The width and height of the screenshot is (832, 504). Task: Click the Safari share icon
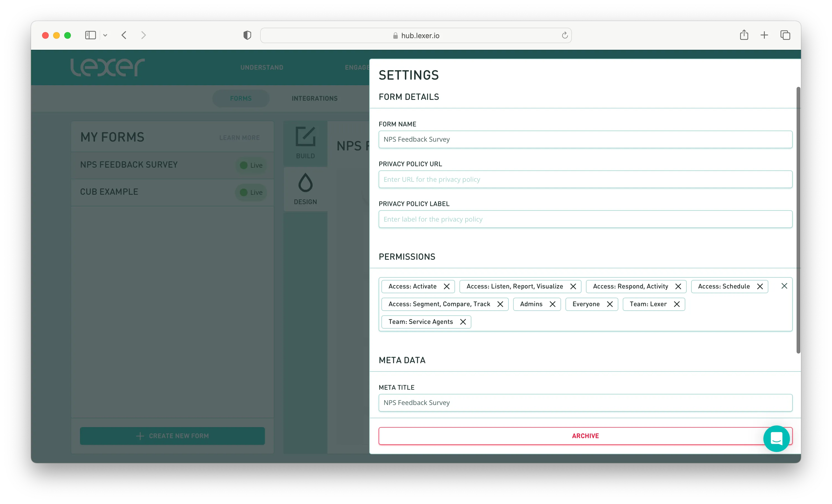pyautogui.click(x=744, y=35)
